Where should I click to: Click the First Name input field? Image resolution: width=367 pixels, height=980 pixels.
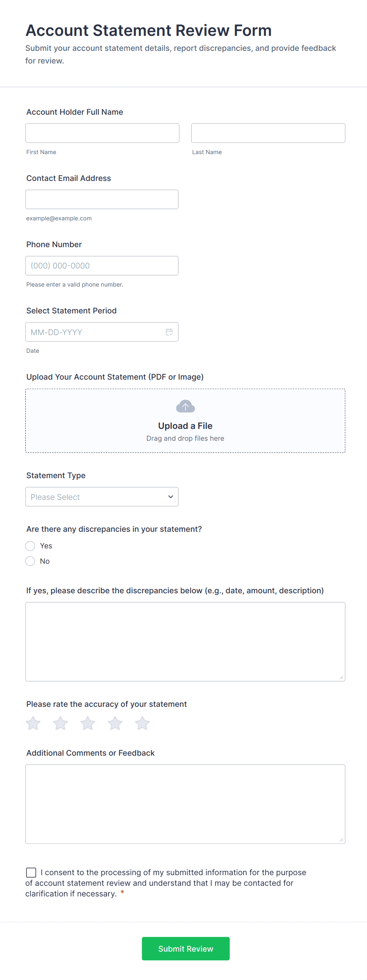pyautogui.click(x=102, y=133)
